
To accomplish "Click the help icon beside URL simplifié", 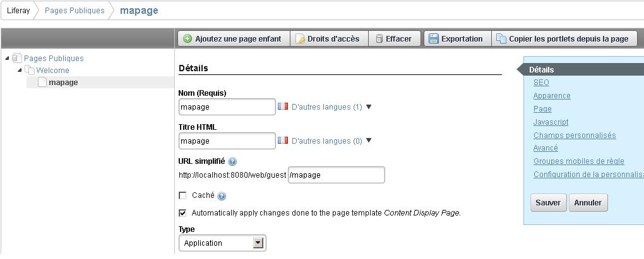I will 232,162.
